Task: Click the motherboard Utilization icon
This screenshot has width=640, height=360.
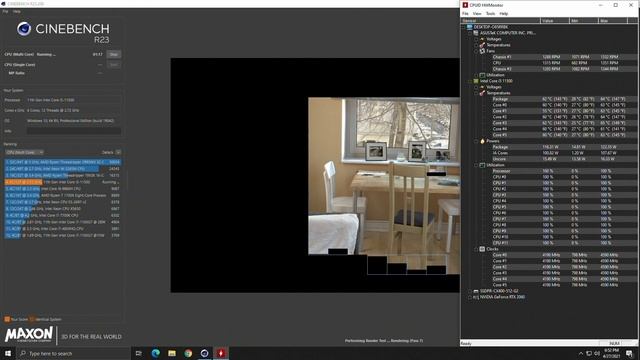Action: (482, 75)
